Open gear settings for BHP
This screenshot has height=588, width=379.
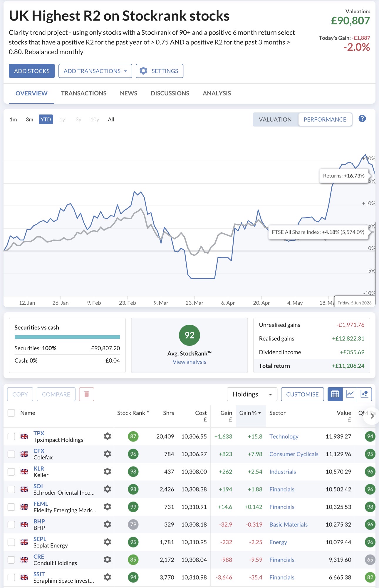coord(108,524)
